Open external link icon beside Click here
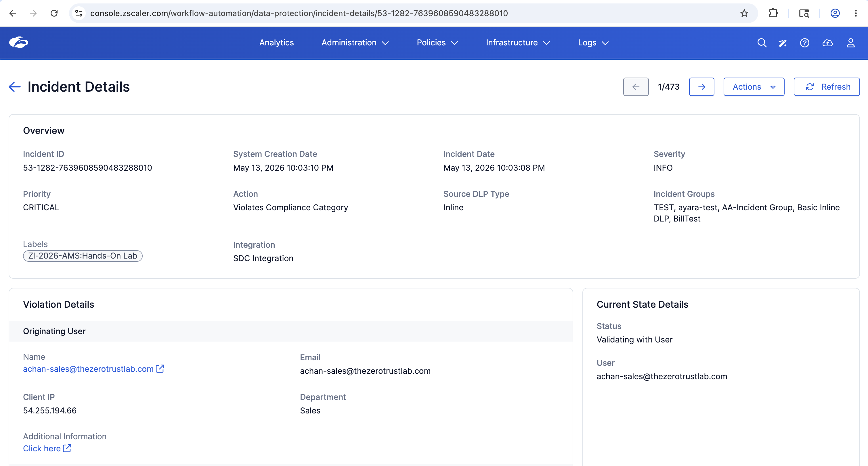 (67, 448)
